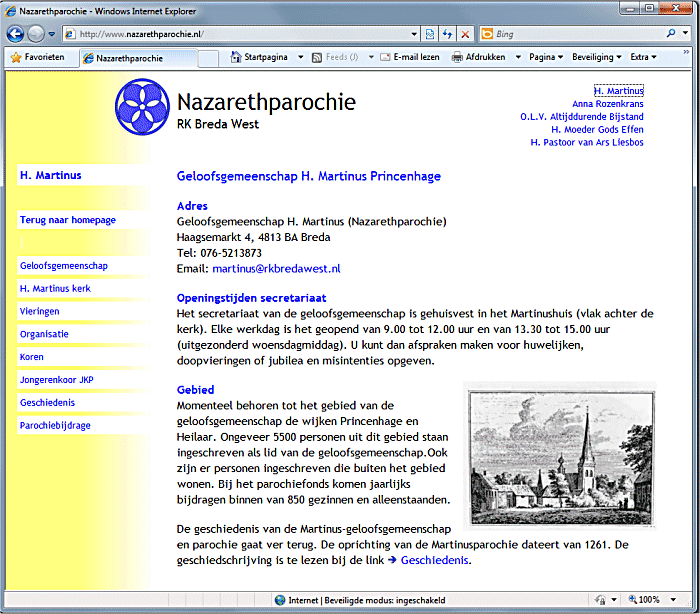The image size is (700, 614).
Task: Stop loading with the red X icon
Action: (465, 34)
